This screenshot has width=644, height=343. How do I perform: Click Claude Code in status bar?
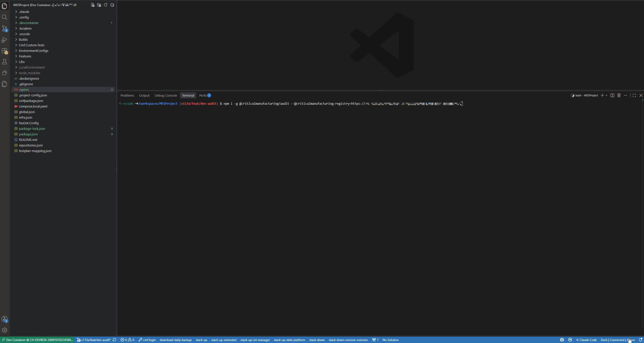pyautogui.click(x=586, y=340)
